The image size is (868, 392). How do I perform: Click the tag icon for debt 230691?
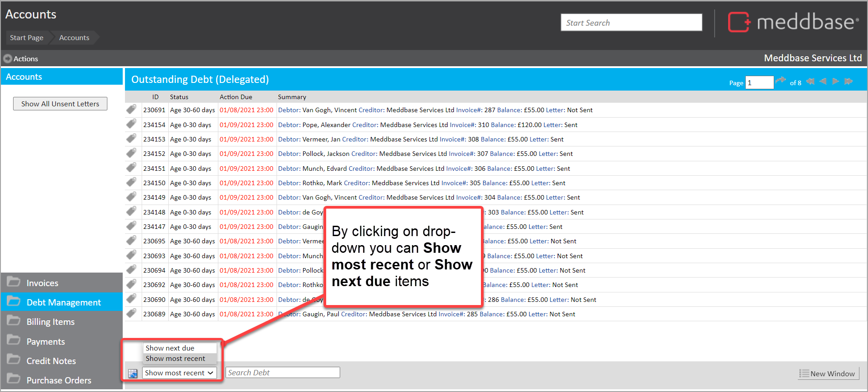coord(131,109)
